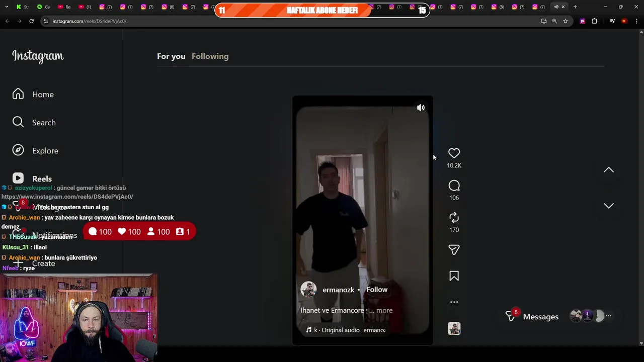644x362 pixels.
Task: Open Search in the Instagram sidebar
Action: [x=34, y=123]
